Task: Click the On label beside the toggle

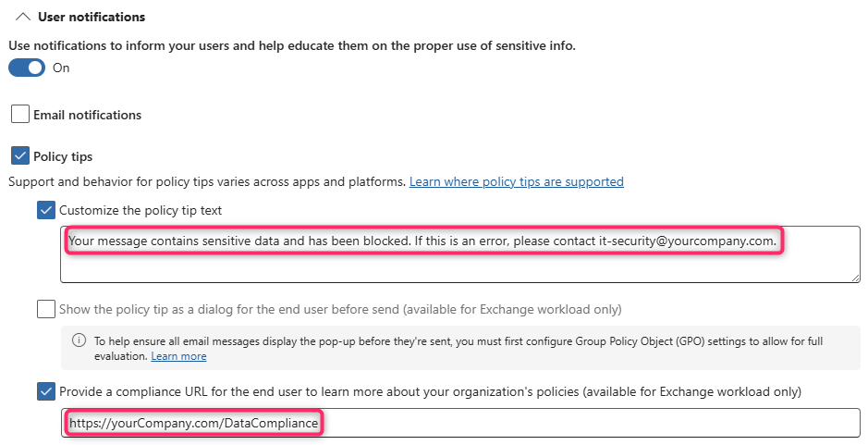Action: (61, 68)
